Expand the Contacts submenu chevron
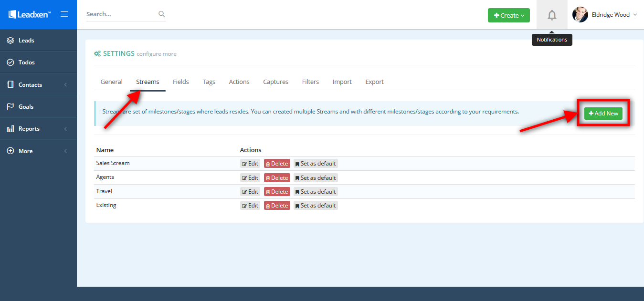This screenshot has height=301, width=644. [x=65, y=85]
